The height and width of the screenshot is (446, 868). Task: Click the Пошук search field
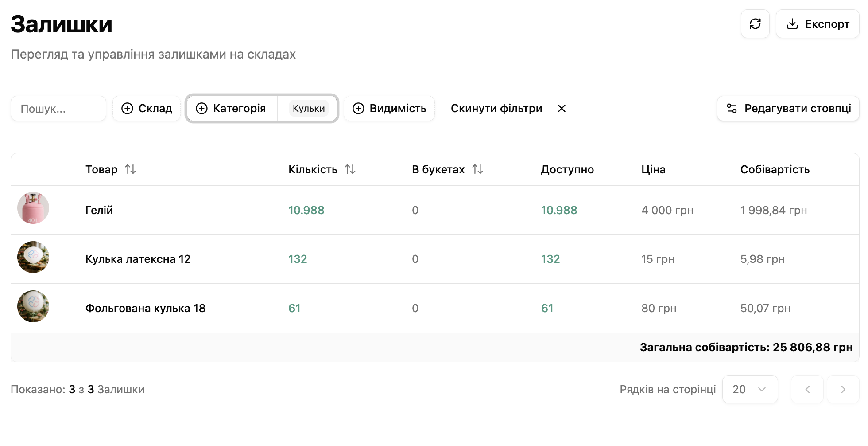[58, 109]
